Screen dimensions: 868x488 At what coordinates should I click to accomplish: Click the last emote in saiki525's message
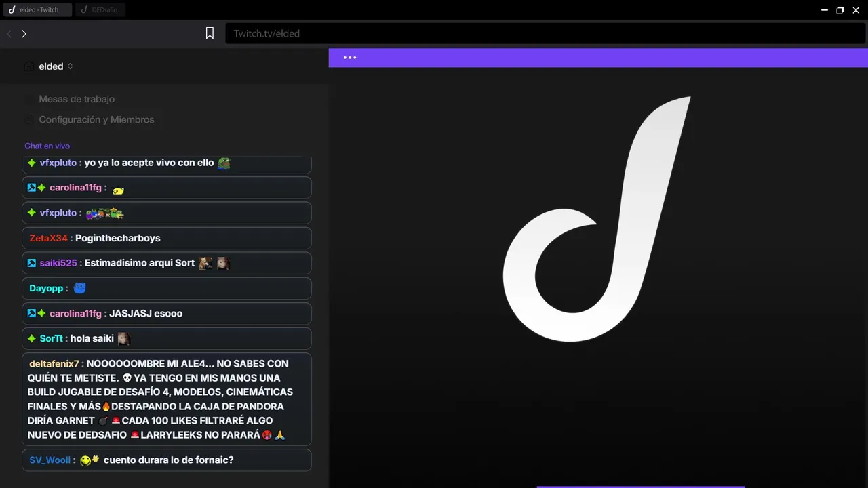point(223,263)
